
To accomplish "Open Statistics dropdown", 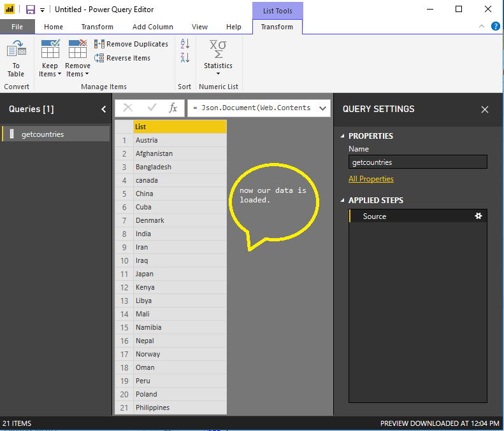I will tap(218, 58).
